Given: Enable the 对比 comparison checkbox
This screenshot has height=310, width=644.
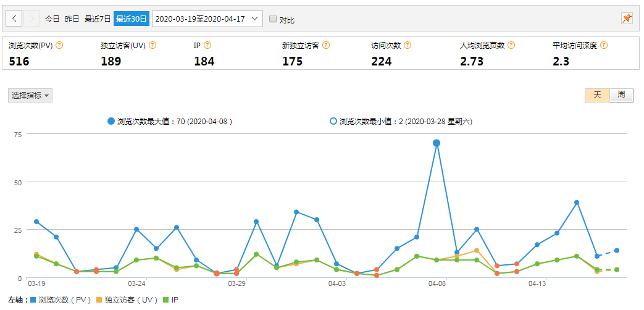Looking at the screenshot, I should [273, 19].
